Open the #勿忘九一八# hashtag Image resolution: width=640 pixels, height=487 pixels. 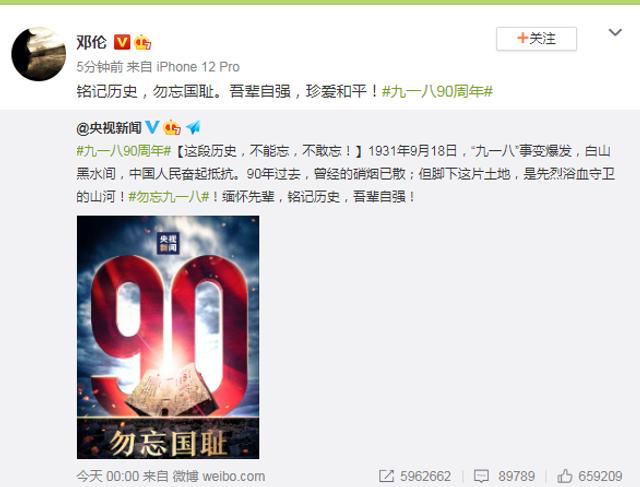(169, 197)
